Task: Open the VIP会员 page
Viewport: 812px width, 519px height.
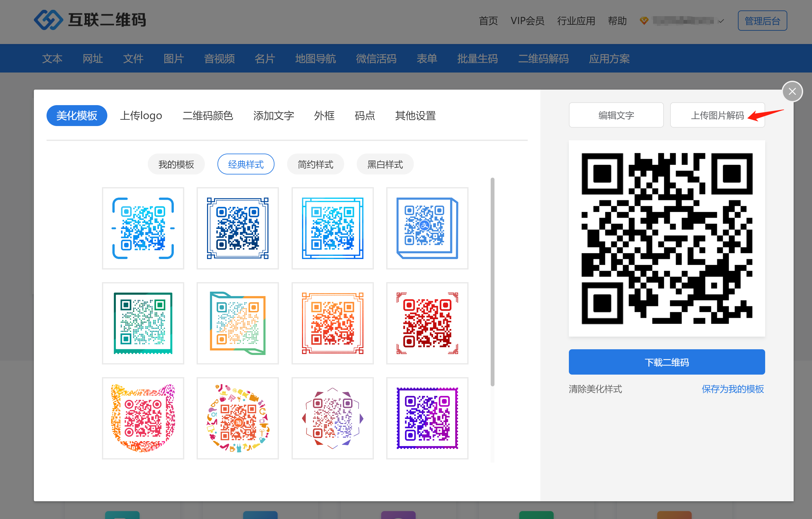Action: [x=527, y=21]
